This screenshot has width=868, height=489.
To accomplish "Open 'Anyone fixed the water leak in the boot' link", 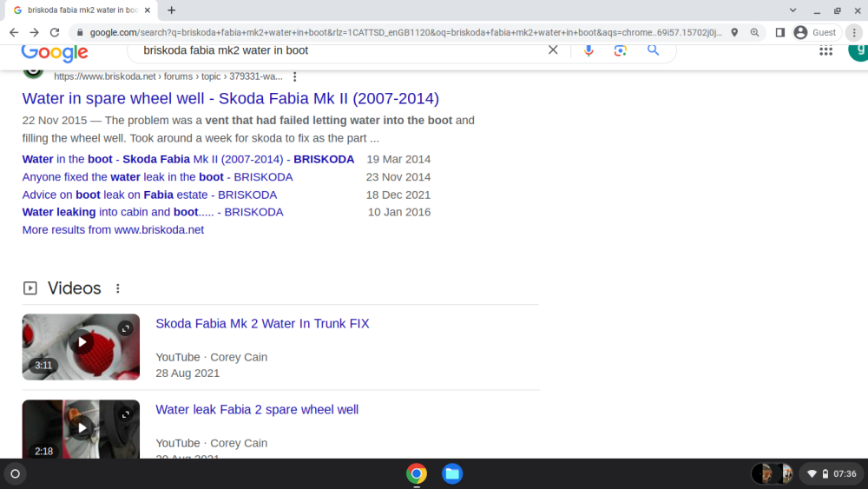I will (157, 176).
